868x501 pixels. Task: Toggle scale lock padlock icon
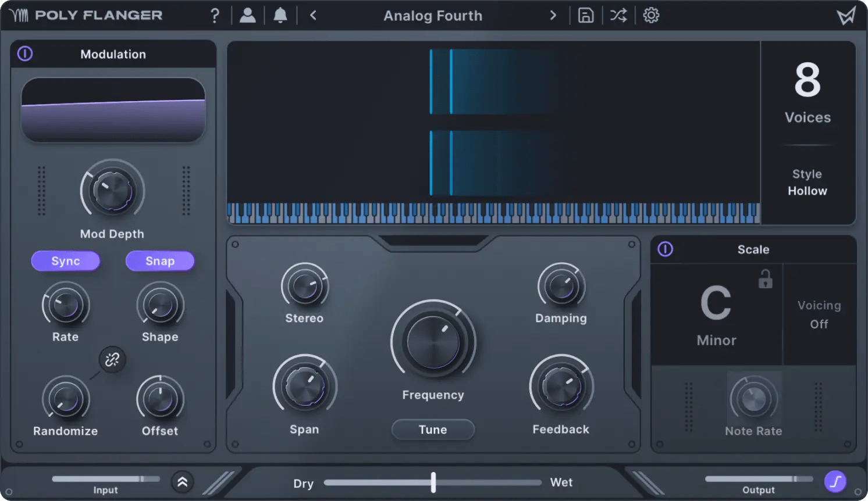(x=765, y=279)
